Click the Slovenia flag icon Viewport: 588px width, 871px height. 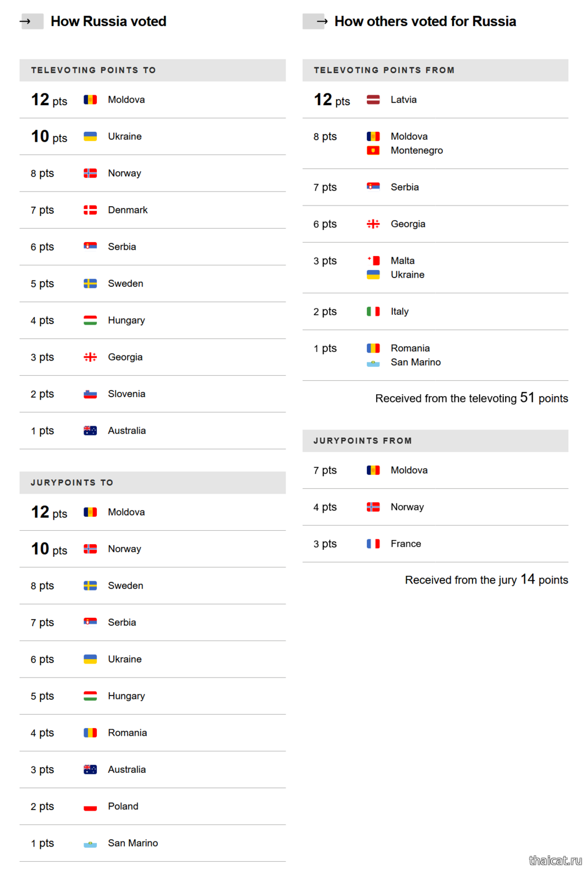(90, 394)
